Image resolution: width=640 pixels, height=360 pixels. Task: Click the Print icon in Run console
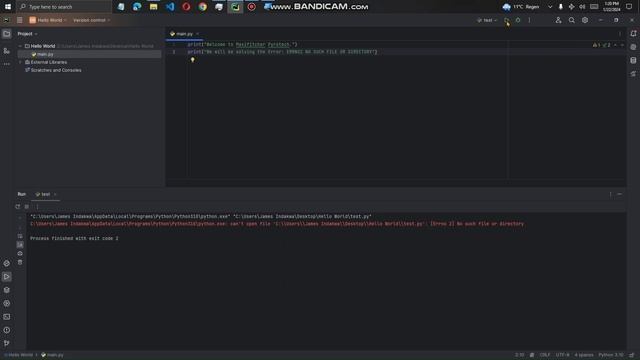coord(20,253)
